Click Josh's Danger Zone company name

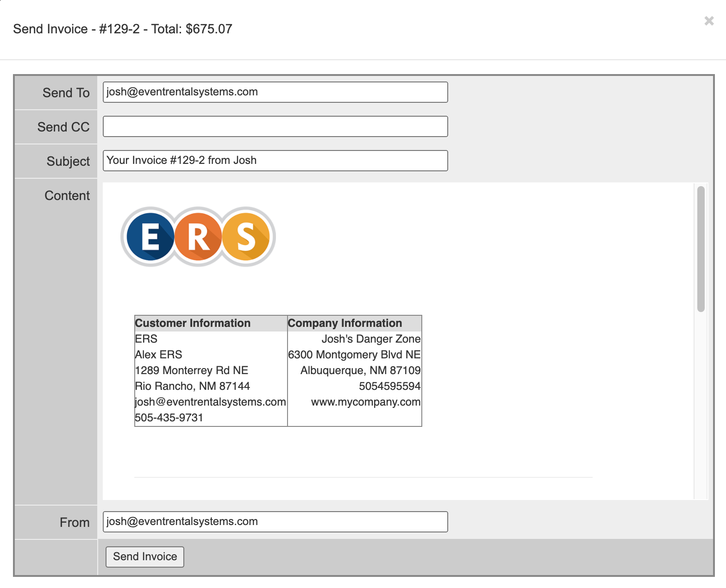[x=371, y=339]
